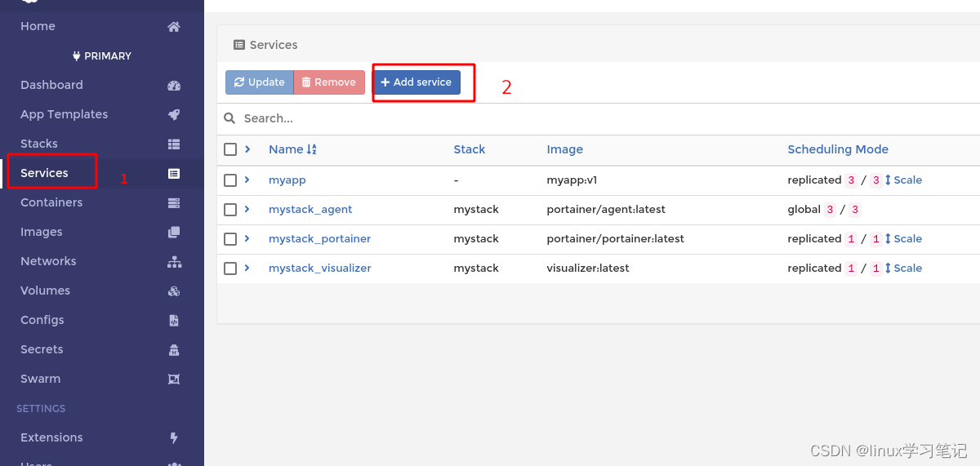980x466 pixels.
Task: Sort by the Stack column
Action: point(470,149)
